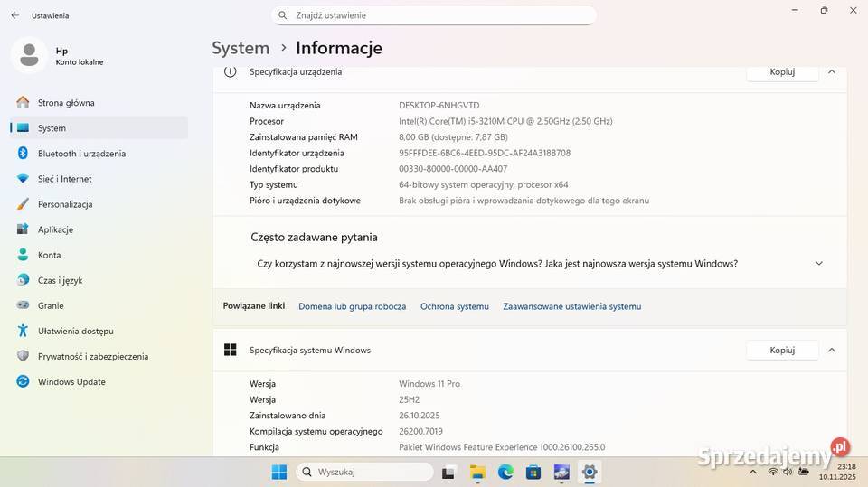This screenshot has height=487, width=868.
Task: Collapse the Specyfikacja systemu Windows section
Action: 832,351
